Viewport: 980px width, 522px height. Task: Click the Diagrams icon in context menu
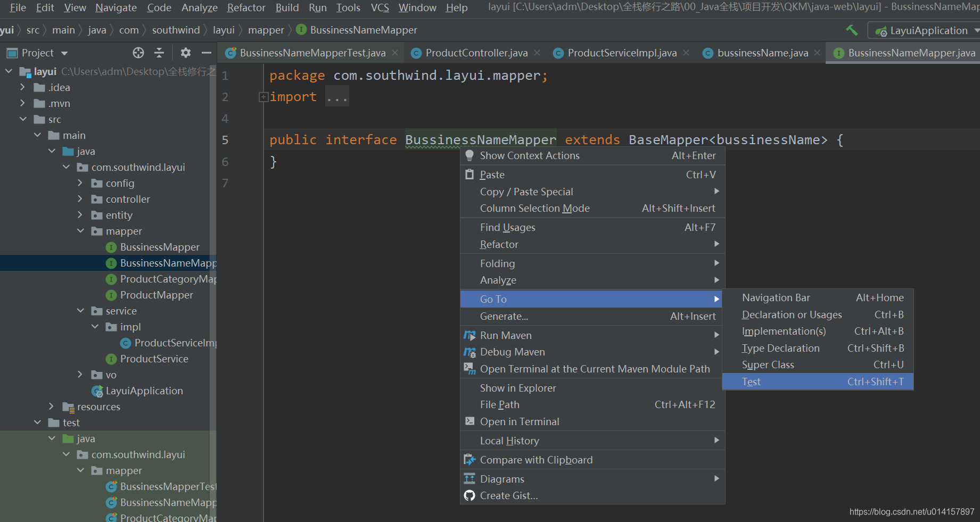click(470, 479)
